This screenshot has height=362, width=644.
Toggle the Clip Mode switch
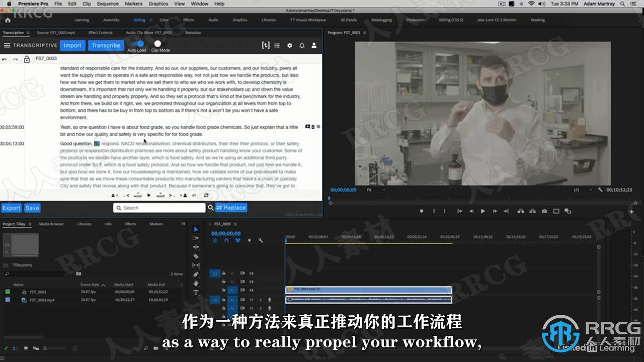tap(160, 44)
